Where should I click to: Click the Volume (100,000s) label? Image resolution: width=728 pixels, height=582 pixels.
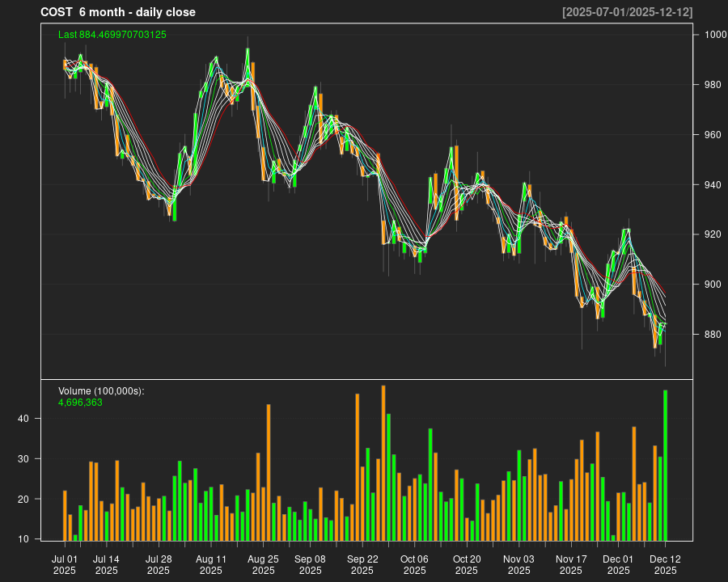(x=101, y=391)
